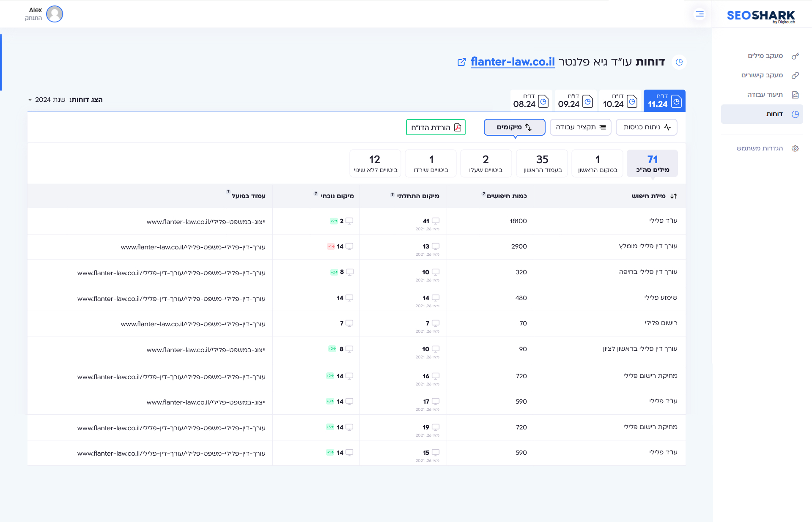Image resolution: width=812 pixels, height=522 pixels.
Task: Filter by 71 מילים סה"כ card
Action: coord(653,163)
